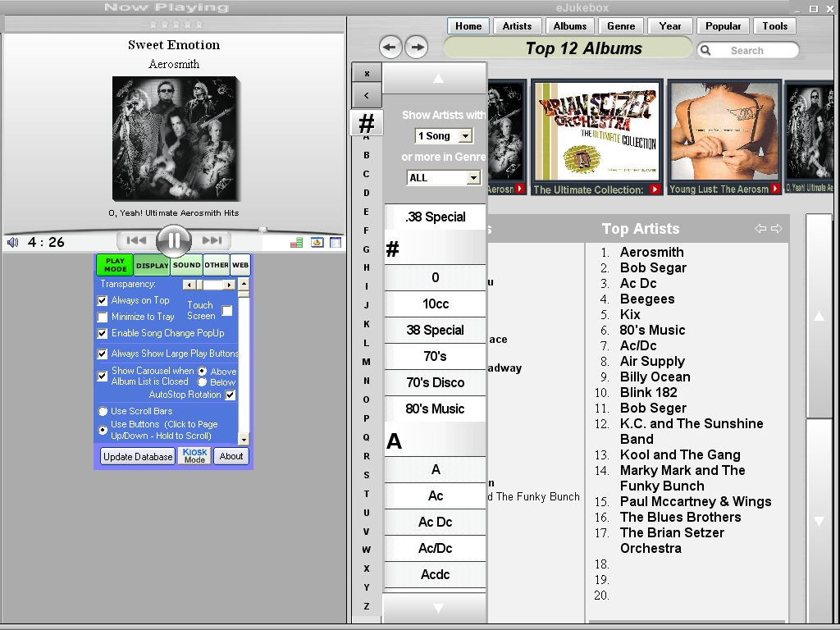Open the red-green equalizer bars icon
This screenshot has width=840, height=630.
tap(296, 243)
